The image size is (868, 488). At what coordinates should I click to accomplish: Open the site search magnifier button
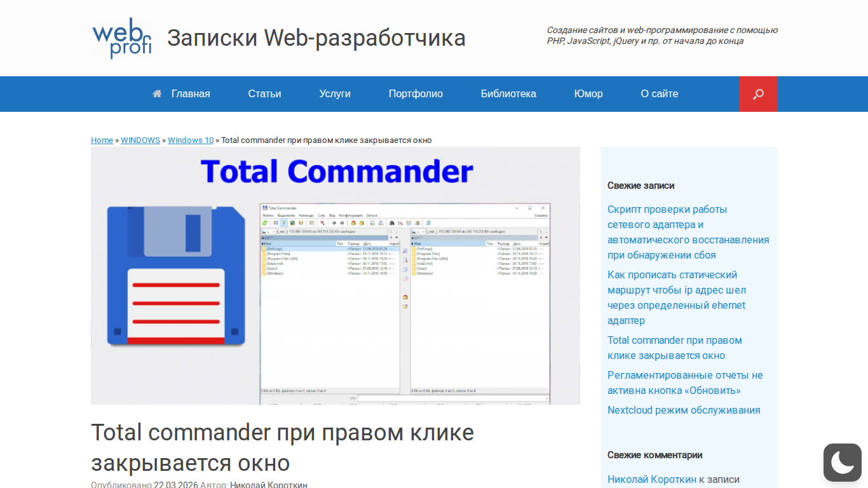758,94
